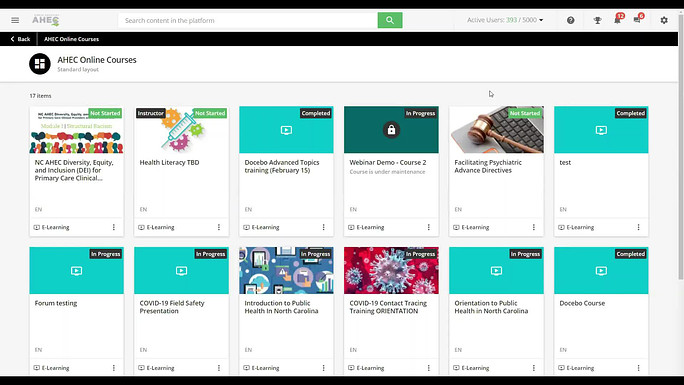Click the In Progress badge on Webinar Demo

[x=421, y=113]
